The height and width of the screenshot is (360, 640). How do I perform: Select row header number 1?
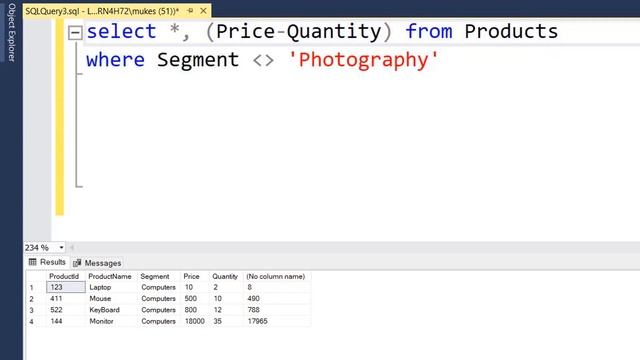point(36,287)
